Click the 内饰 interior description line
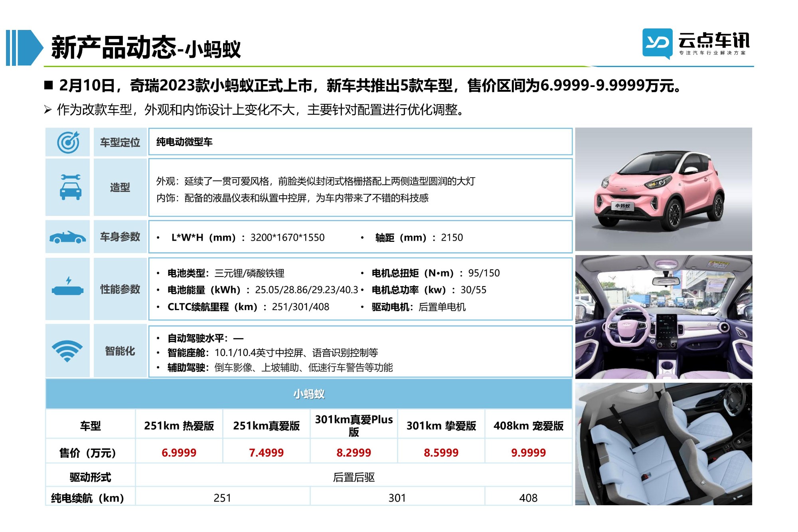 click(292, 198)
